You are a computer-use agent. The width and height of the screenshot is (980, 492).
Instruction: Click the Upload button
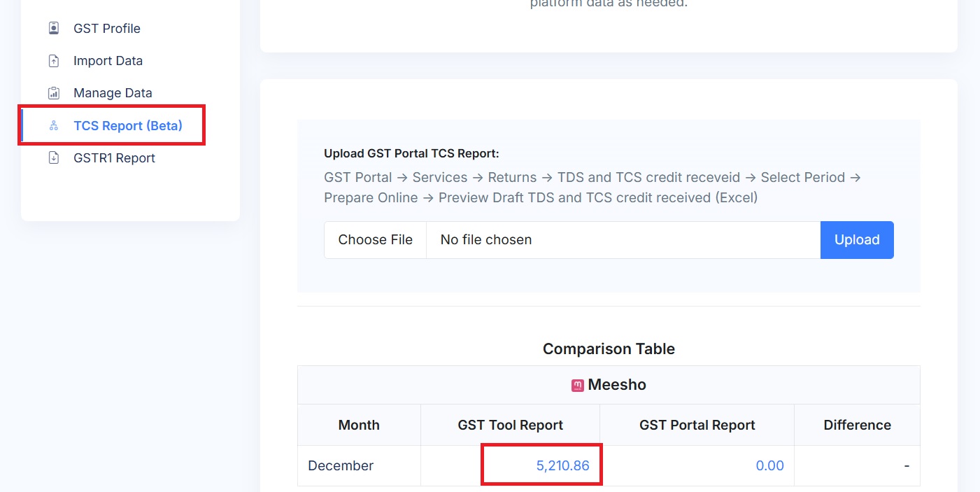coord(857,239)
